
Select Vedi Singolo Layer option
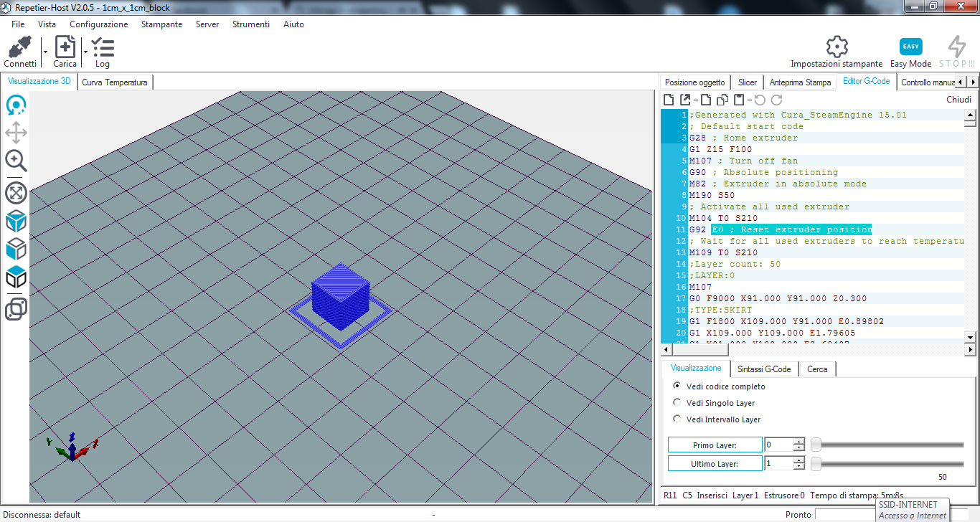click(677, 403)
